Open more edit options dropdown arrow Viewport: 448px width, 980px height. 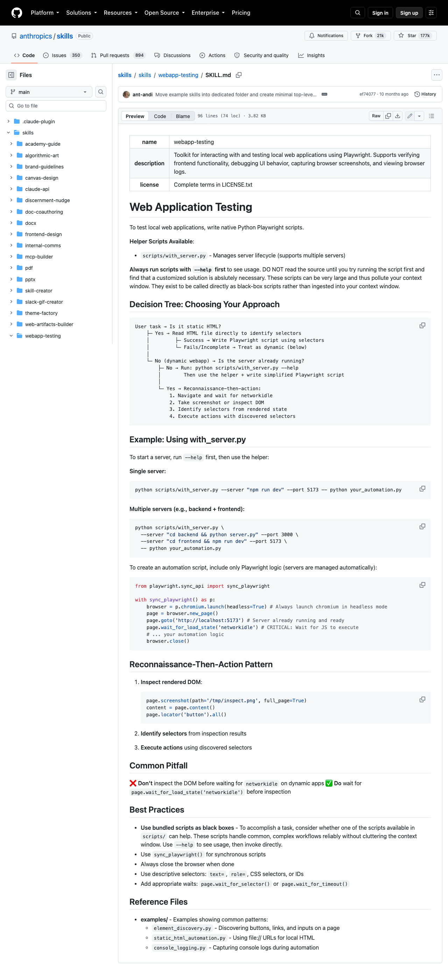(419, 116)
